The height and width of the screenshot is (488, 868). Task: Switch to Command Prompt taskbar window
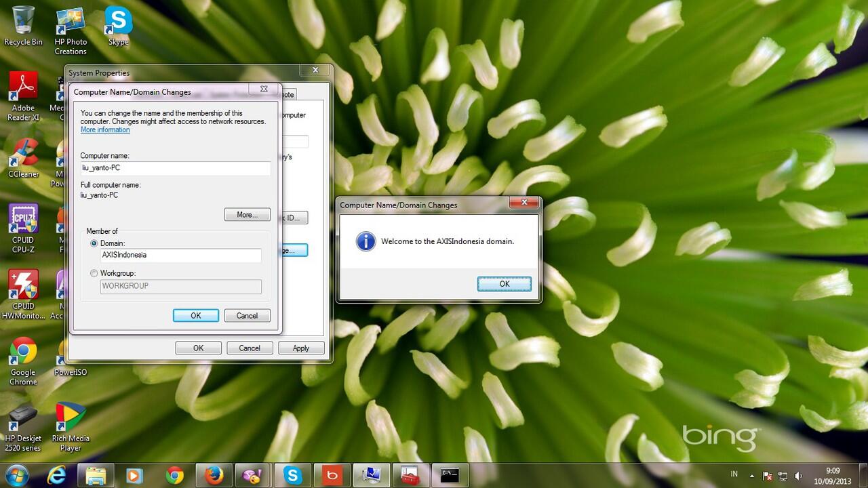tap(450, 476)
